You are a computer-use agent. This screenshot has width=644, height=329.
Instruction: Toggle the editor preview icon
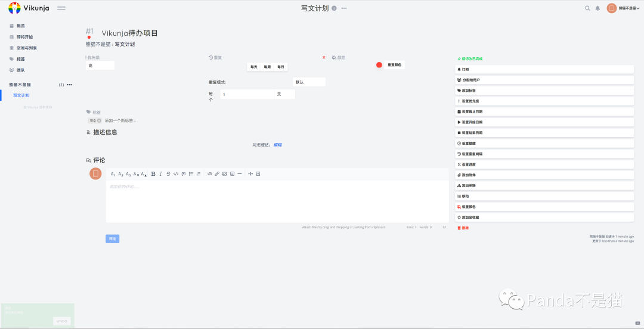point(258,174)
